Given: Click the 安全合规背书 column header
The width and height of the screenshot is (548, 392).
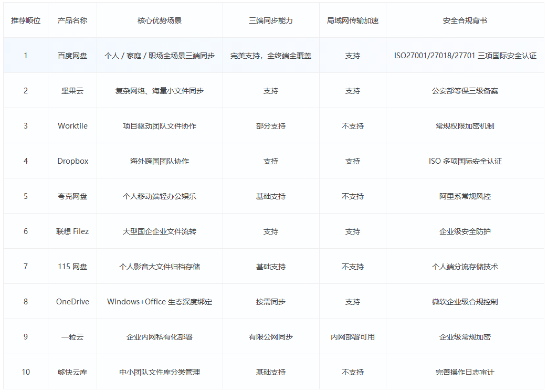Looking at the screenshot, I should pos(465,20).
